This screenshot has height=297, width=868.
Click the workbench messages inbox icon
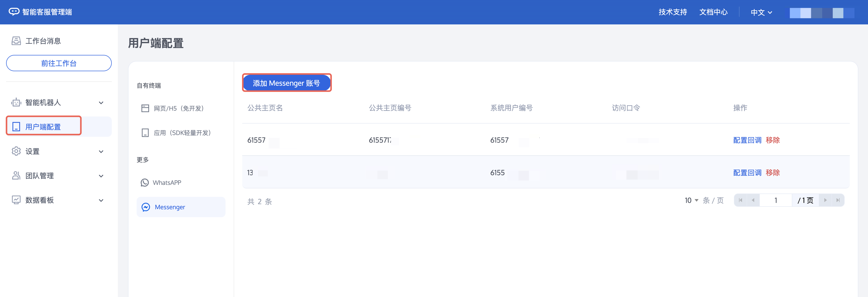point(16,41)
